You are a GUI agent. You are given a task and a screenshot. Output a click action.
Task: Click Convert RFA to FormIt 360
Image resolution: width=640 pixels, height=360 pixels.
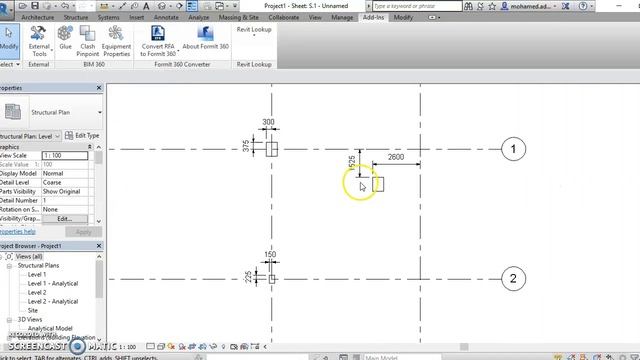[158, 41]
